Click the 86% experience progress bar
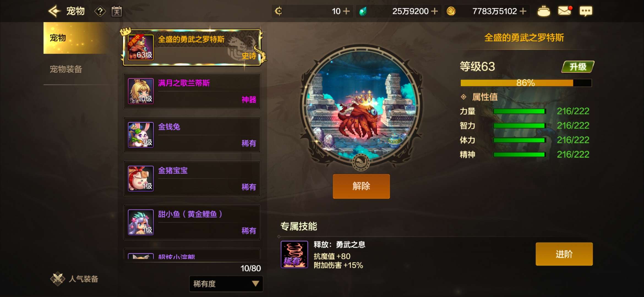Viewport: 644px width, 297px height. point(526,83)
